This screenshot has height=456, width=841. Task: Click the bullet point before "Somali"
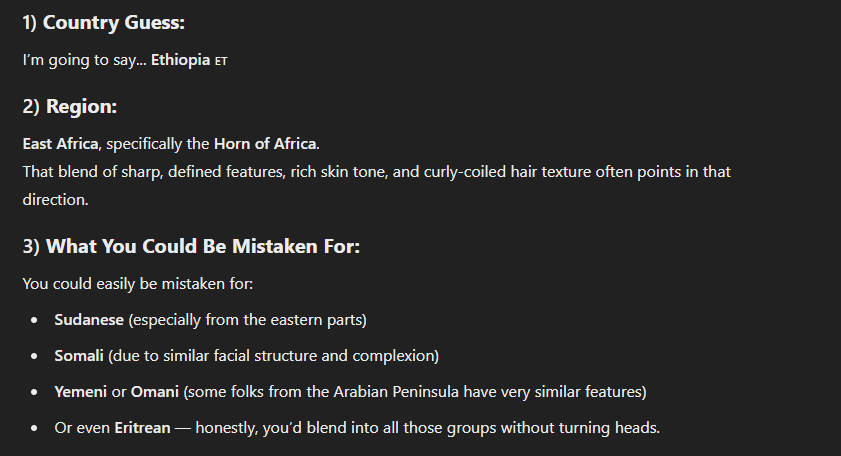click(35, 356)
